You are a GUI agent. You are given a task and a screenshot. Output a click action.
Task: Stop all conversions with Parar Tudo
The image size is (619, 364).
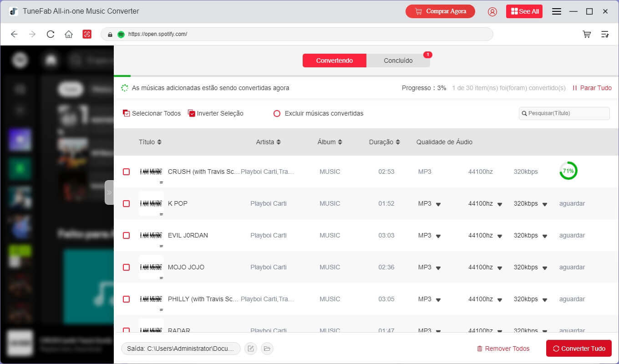592,88
